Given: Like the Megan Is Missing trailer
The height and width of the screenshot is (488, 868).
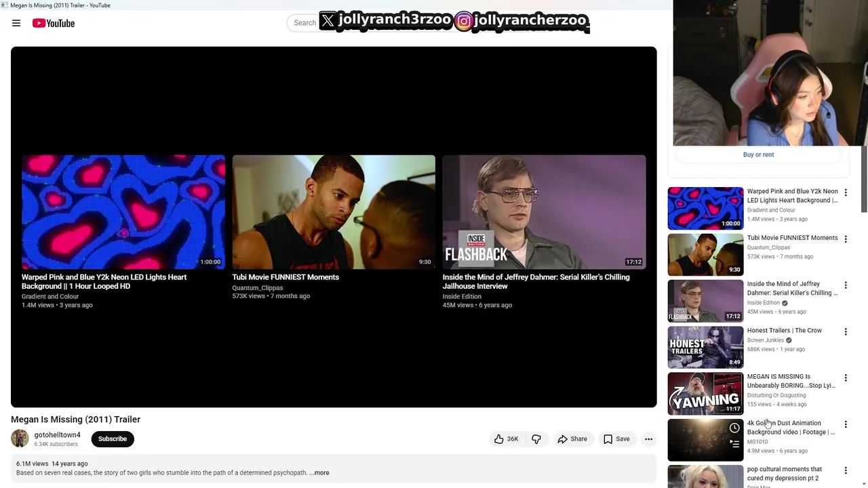Looking at the screenshot, I should [x=506, y=439].
